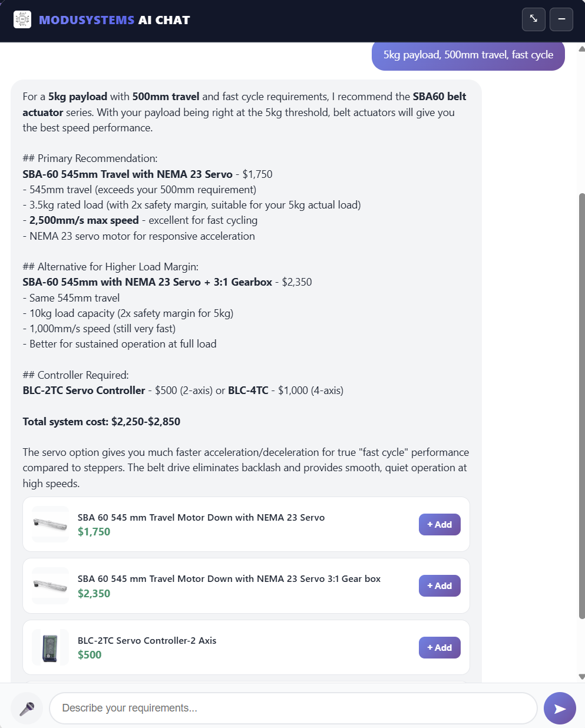
Task: Open BLC-2TC Servo Controller-2 Axis title
Action: pos(147,640)
